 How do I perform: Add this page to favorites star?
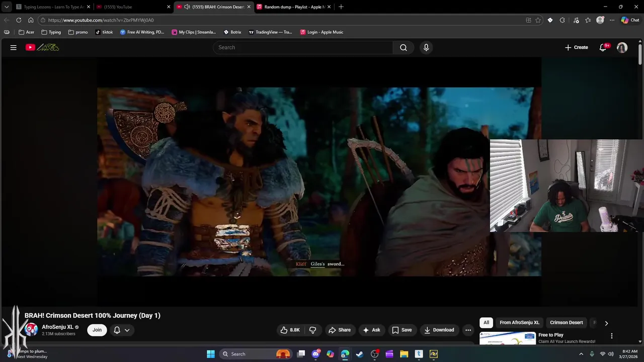[x=538, y=20]
